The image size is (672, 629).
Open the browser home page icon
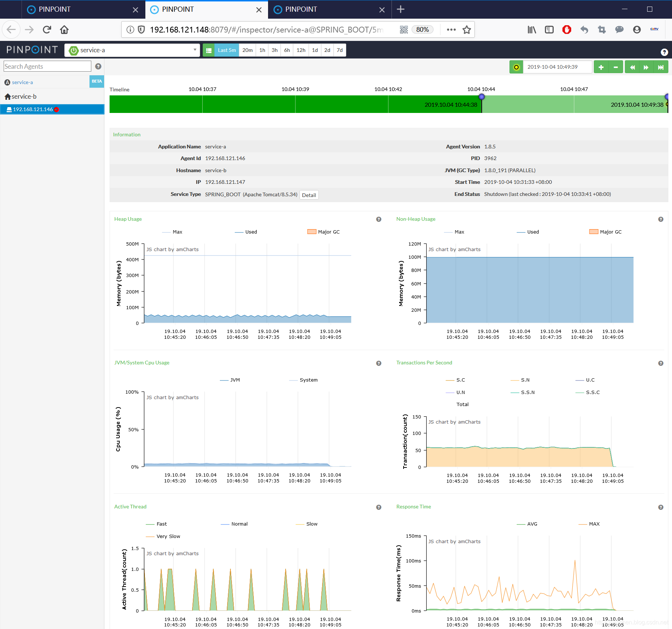coord(64,30)
